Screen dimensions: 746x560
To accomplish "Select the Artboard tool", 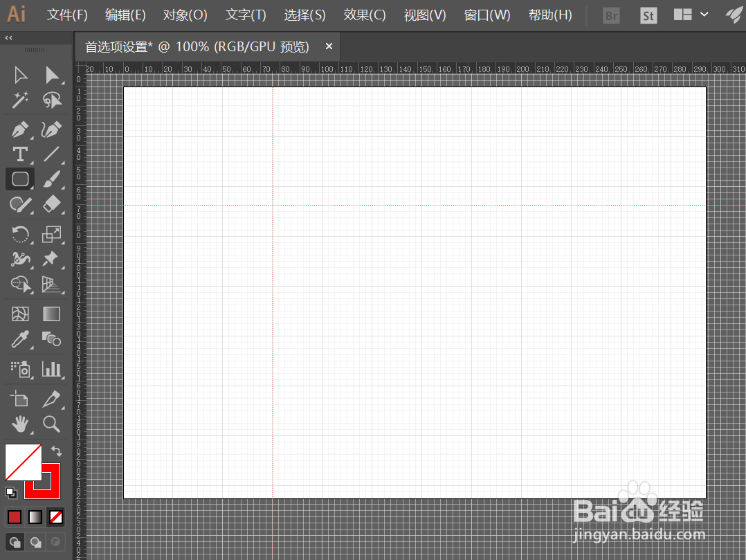I will (x=20, y=399).
